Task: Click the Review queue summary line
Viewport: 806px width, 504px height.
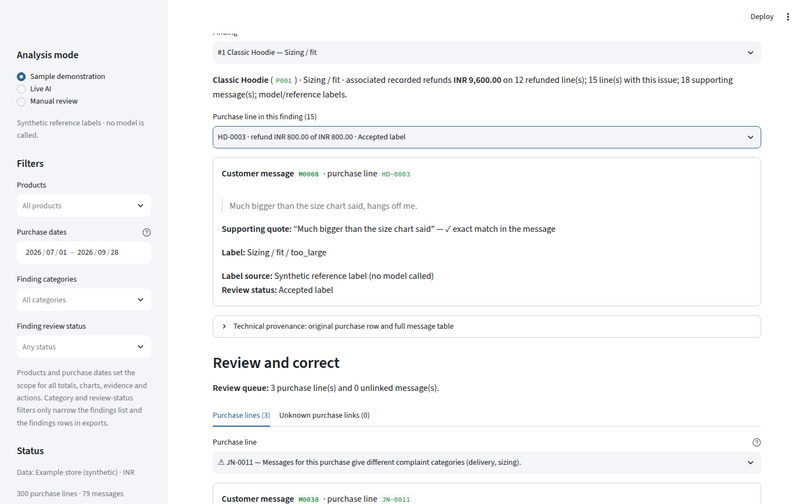Action: (326, 388)
